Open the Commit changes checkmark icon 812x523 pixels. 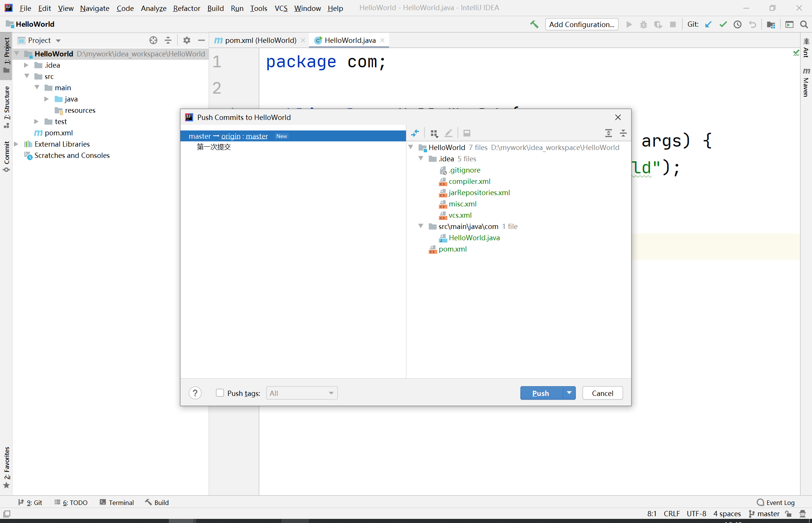click(x=723, y=24)
